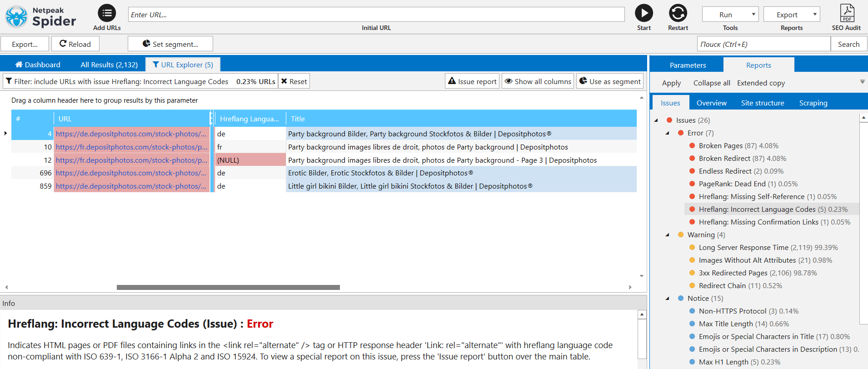This screenshot has width=868, height=369.
Task: Click the Info panel vertical scrollbar thumb
Action: (x=642, y=339)
